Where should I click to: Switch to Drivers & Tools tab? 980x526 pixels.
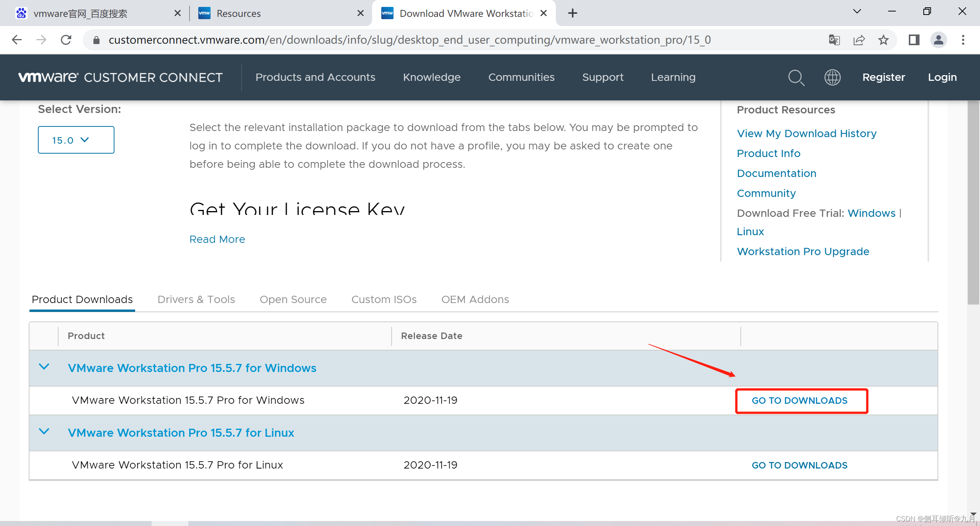click(x=196, y=299)
